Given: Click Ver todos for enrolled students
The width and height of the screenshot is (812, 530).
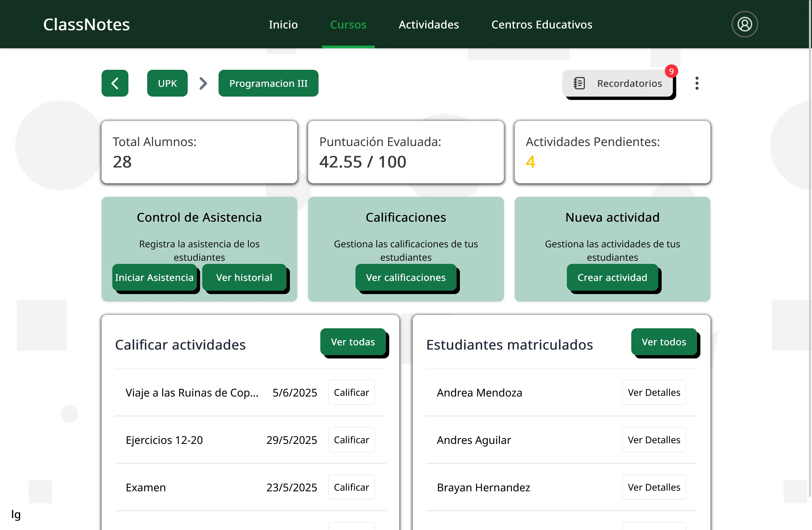Looking at the screenshot, I should click(664, 342).
